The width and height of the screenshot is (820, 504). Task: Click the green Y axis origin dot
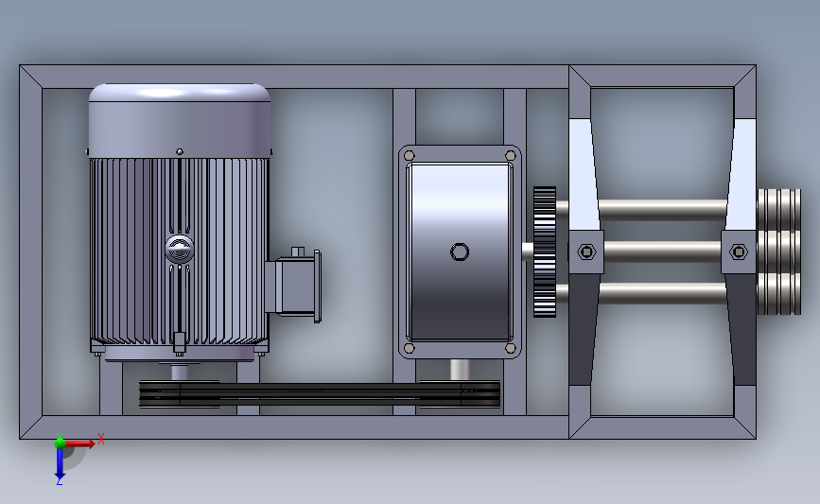click(x=60, y=443)
